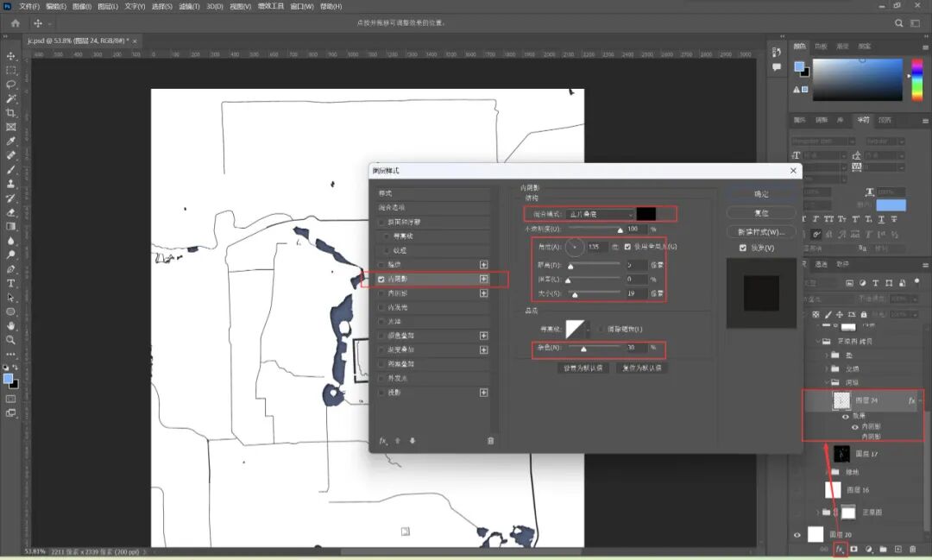Click the size (大小) slider handle
Screen dimensions: 932x560
pyautogui.click(x=575, y=295)
